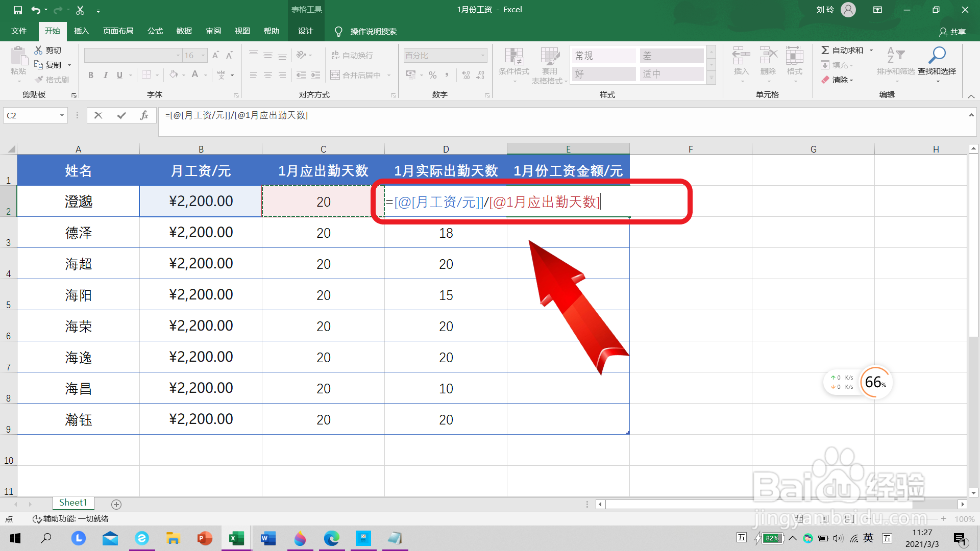Click the Decrease decimal icon
This screenshot has height=551, width=980.
[480, 75]
